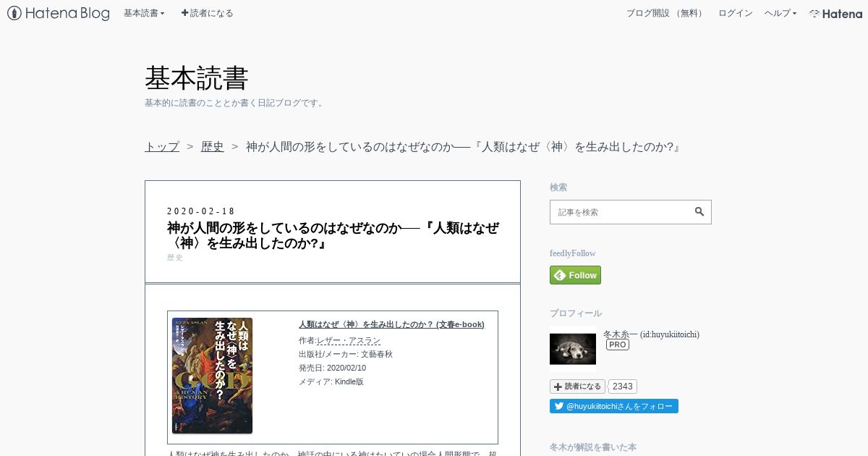Click the feedlyFollow sidebar heading
This screenshot has width=868, height=456.
(573, 253)
